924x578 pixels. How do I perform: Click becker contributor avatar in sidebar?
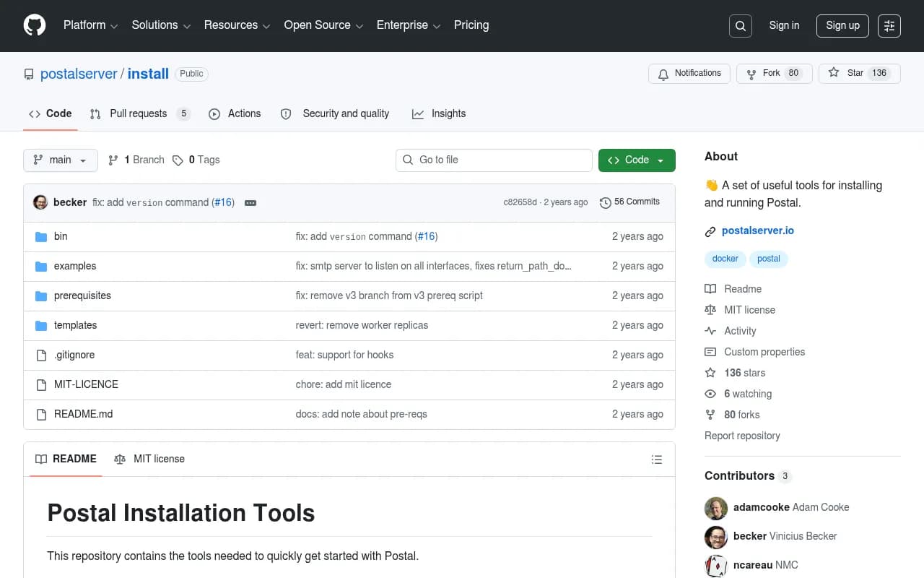coord(716,537)
